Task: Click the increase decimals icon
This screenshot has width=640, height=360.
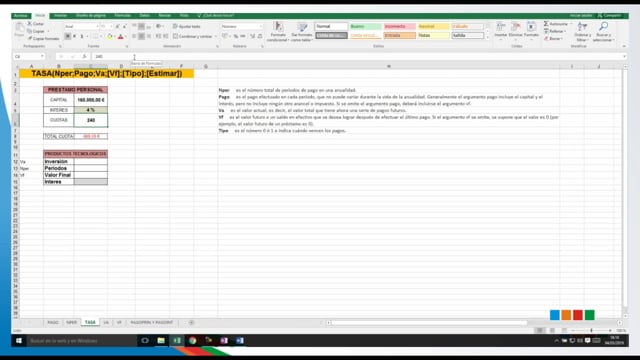Action: point(252,36)
